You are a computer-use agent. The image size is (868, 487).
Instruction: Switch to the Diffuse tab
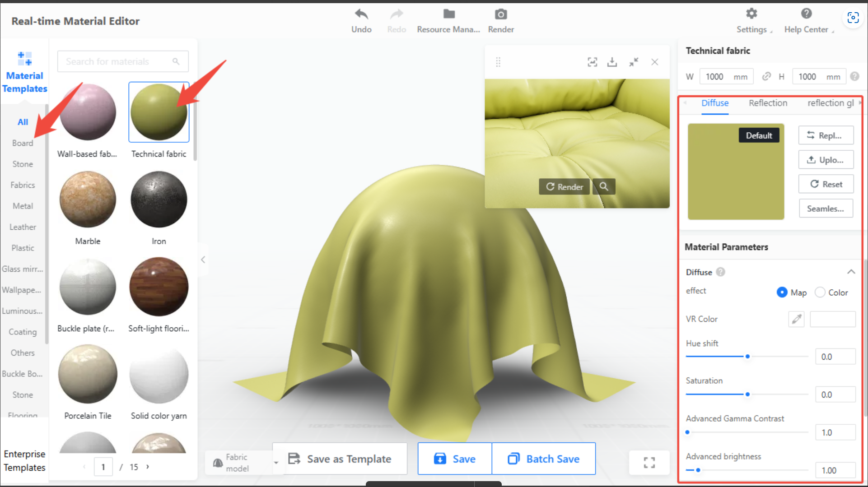[715, 103]
